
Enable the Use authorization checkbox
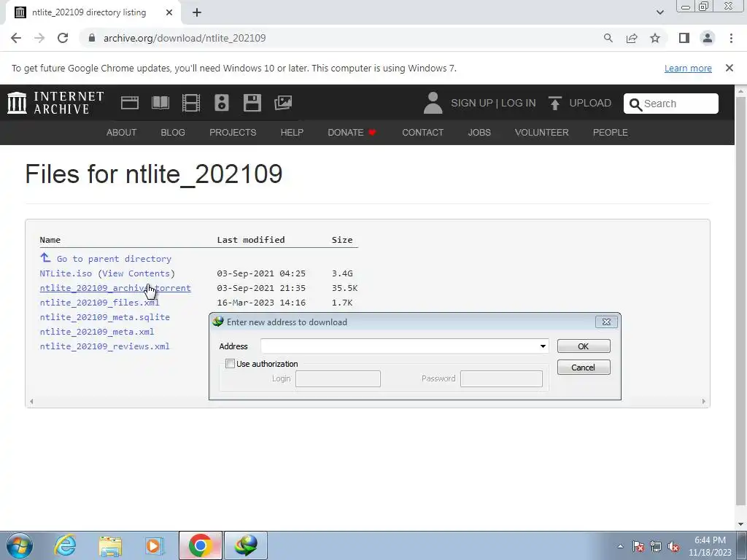(230, 364)
